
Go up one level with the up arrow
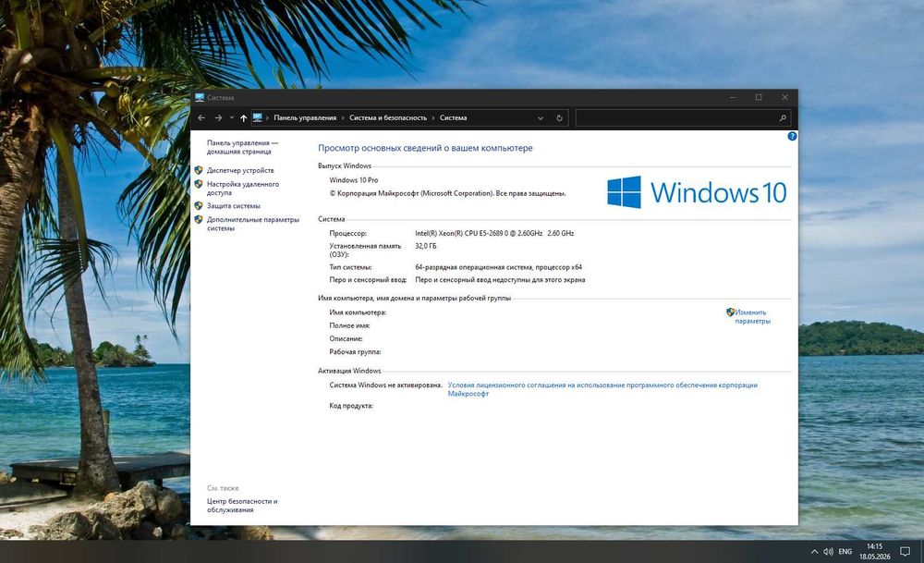pos(243,118)
